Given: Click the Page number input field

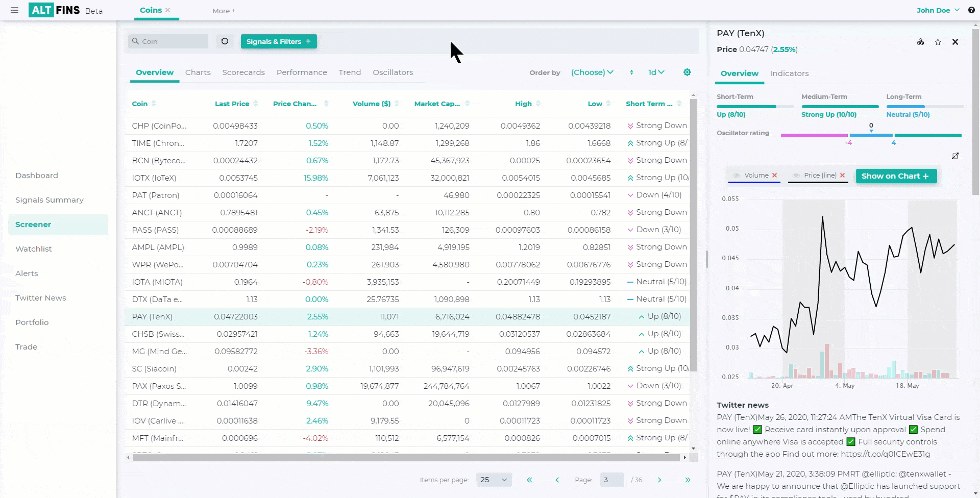Looking at the screenshot, I should click(x=612, y=480).
